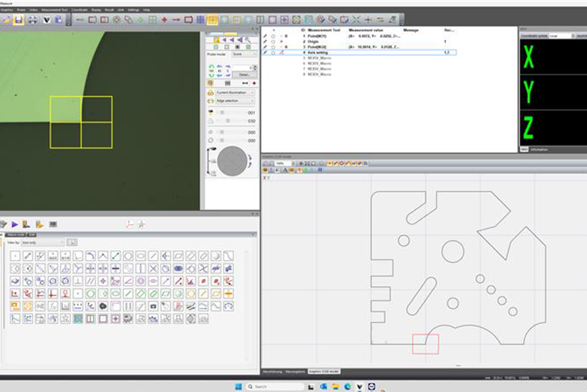
Task: Toggle star marker on Point(NO1) row
Action: pos(273,36)
